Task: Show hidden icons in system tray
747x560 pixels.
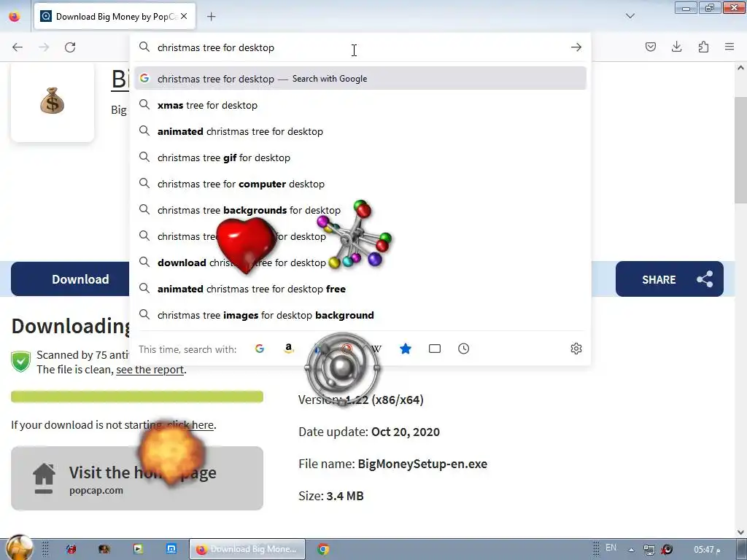Action: click(631, 550)
